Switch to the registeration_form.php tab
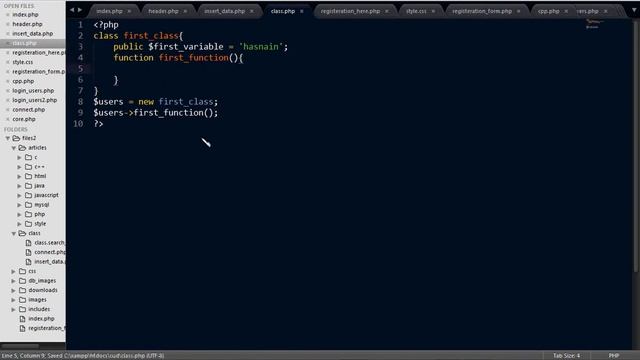Screen dimensions: 640x360 (482, 11)
